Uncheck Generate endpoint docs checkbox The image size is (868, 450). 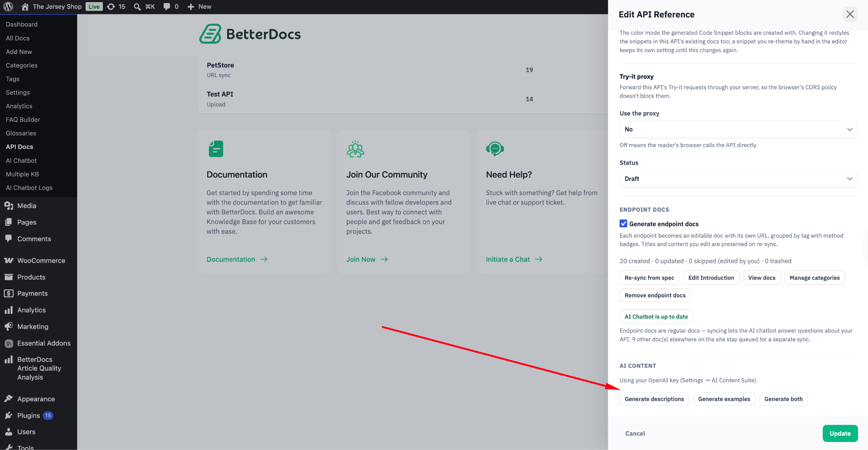pos(623,224)
